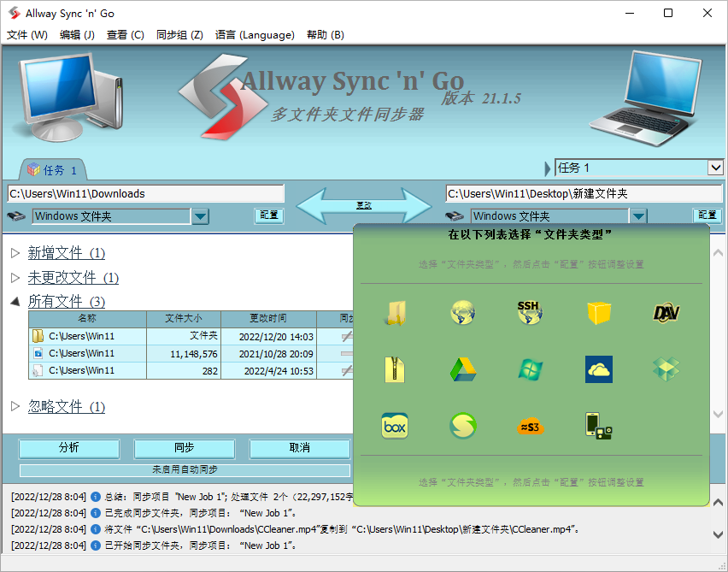
Task: Collapse the 所有文件 (3) group
Action: click(15, 302)
